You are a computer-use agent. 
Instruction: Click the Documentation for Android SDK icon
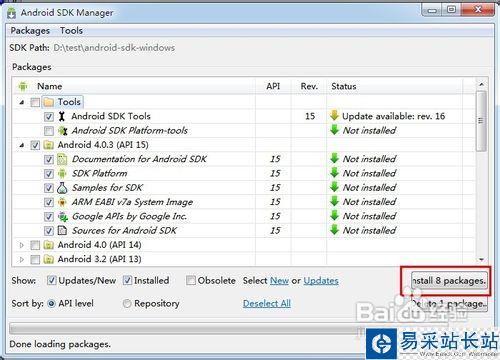click(62, 159)
